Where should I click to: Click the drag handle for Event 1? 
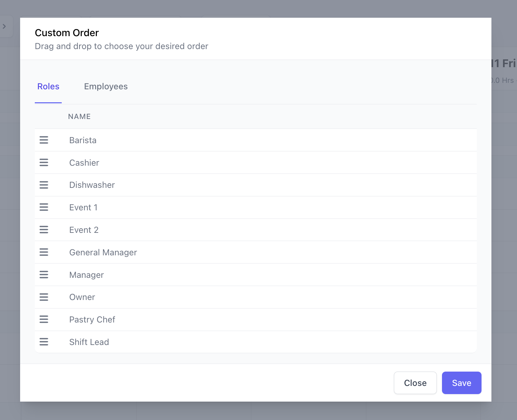coord(44,207)
